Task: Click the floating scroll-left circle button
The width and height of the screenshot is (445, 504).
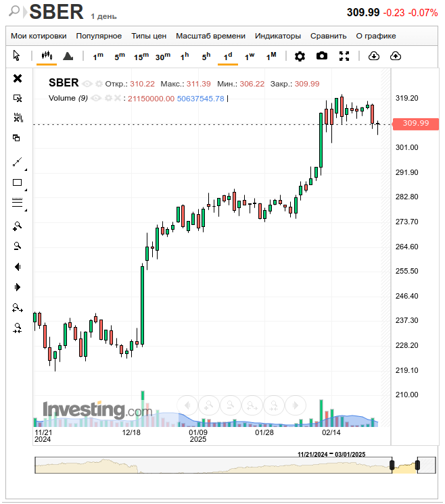Action: (187, 405)
